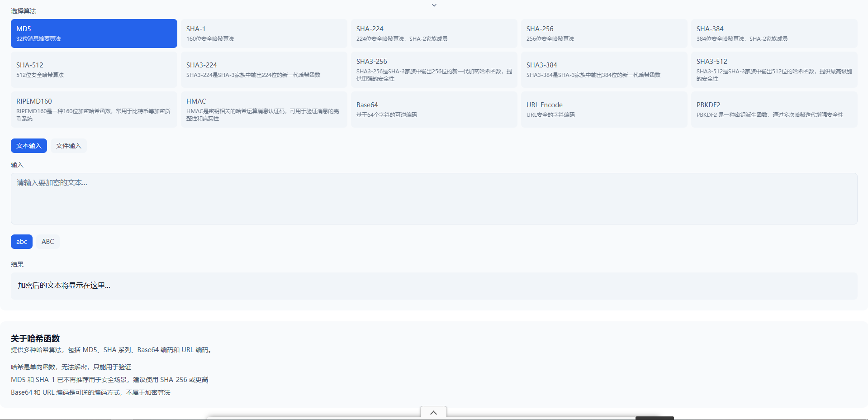Choose the SHA-1 algorithm option

[264, 33]
